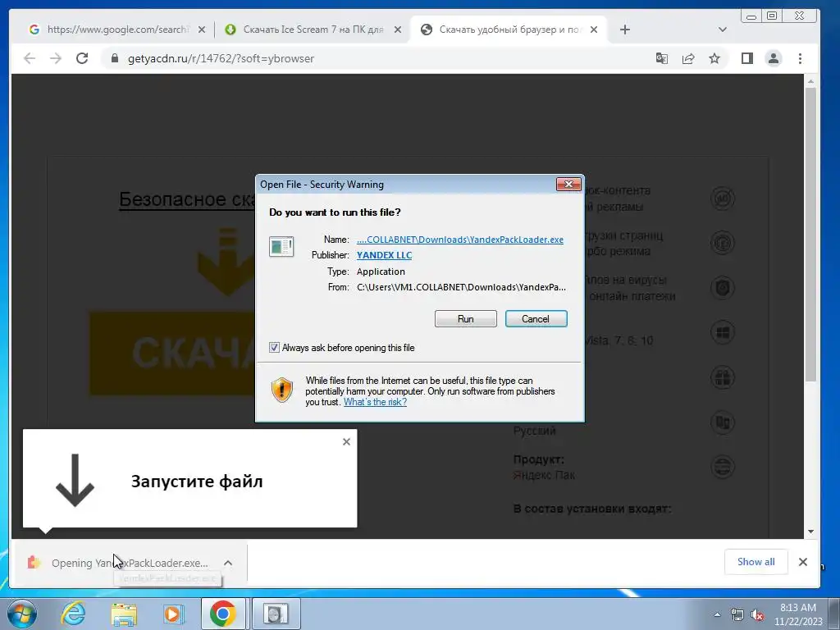The image size is (840, 630).
Task: Click the Chrome taskbar icon
Action: pos(223,614)
